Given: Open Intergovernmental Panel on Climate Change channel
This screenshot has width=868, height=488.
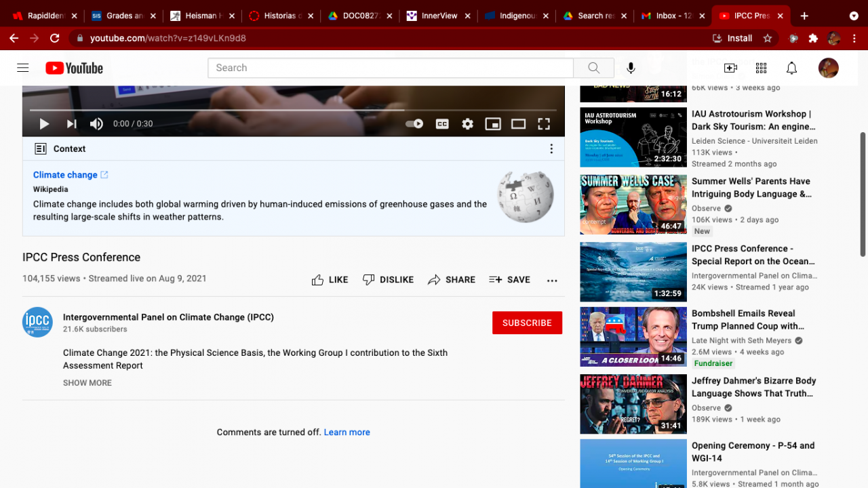Looking at the screenshot, I should (x=168, y=317).
